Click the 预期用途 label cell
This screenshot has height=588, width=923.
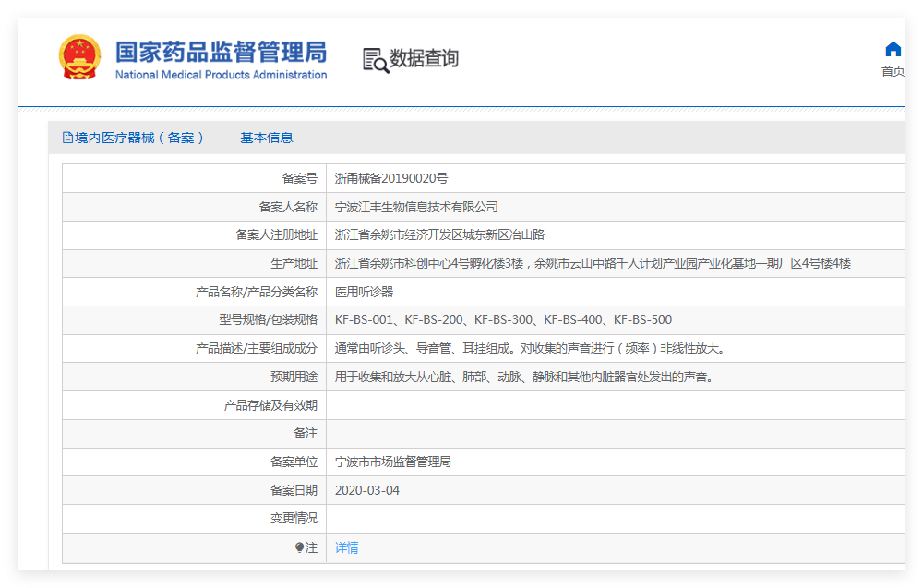click(194, 377)
